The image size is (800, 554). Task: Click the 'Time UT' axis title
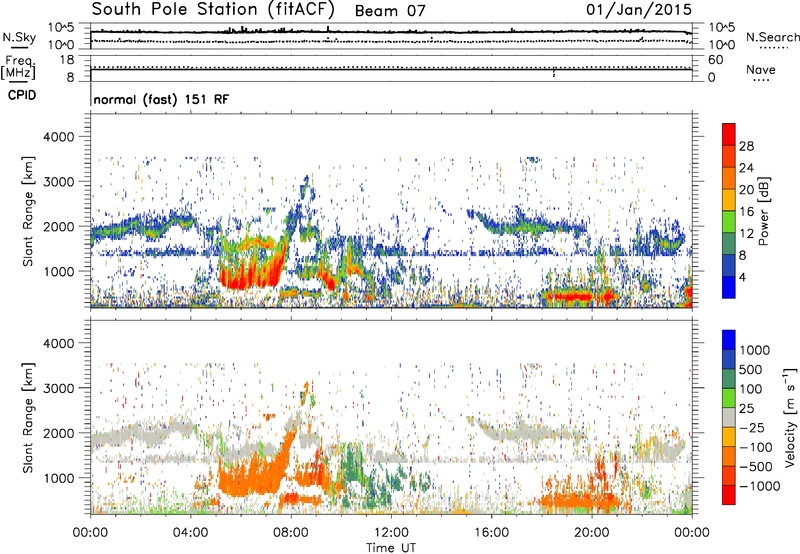click(391, 548)
